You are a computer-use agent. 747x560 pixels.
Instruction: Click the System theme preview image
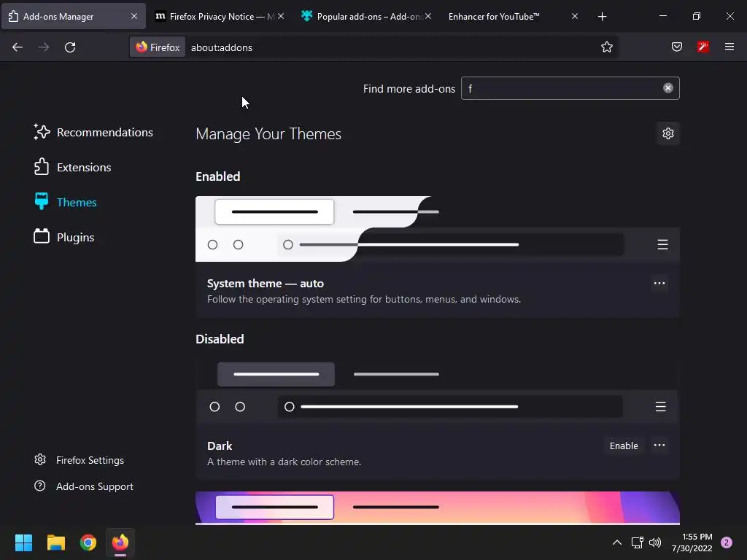[438, 229]
